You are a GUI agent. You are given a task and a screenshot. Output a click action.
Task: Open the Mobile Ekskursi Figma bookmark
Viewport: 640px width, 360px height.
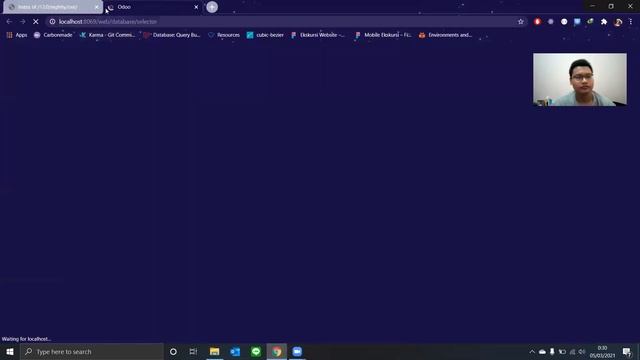tap(384, 35)
